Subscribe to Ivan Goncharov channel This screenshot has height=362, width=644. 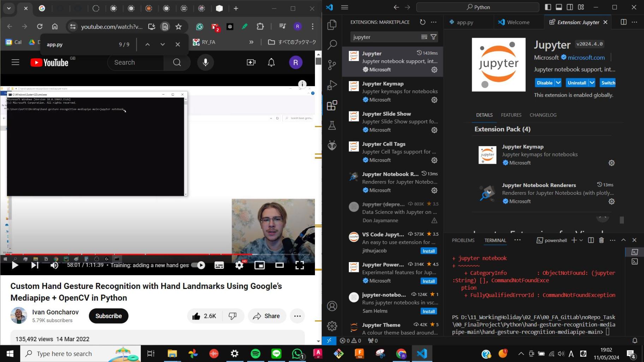(108, 316)
